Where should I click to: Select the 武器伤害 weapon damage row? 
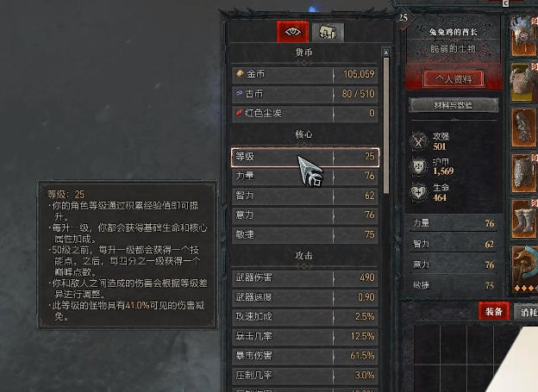pos(305,277)
